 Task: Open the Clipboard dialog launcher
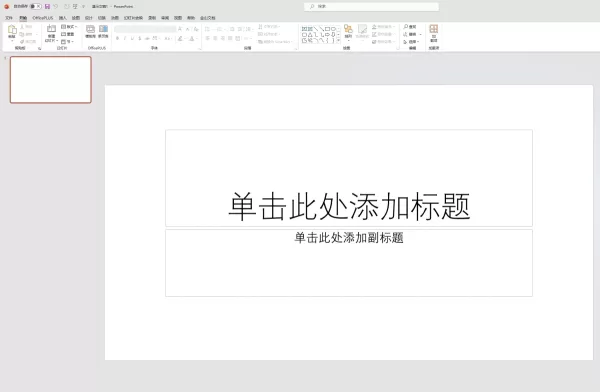(39, 49)
